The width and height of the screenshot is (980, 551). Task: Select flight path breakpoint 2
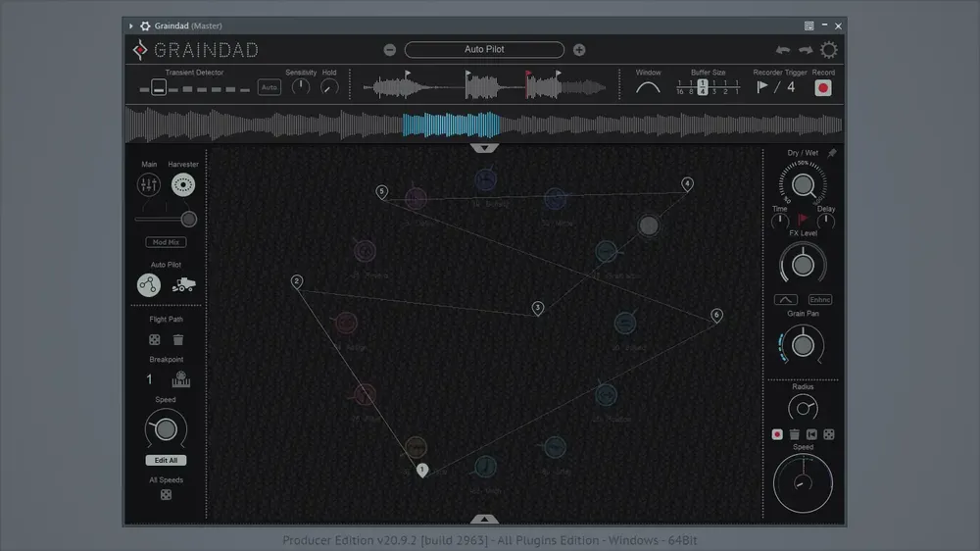pyautogui.click(x=297, y=281)
